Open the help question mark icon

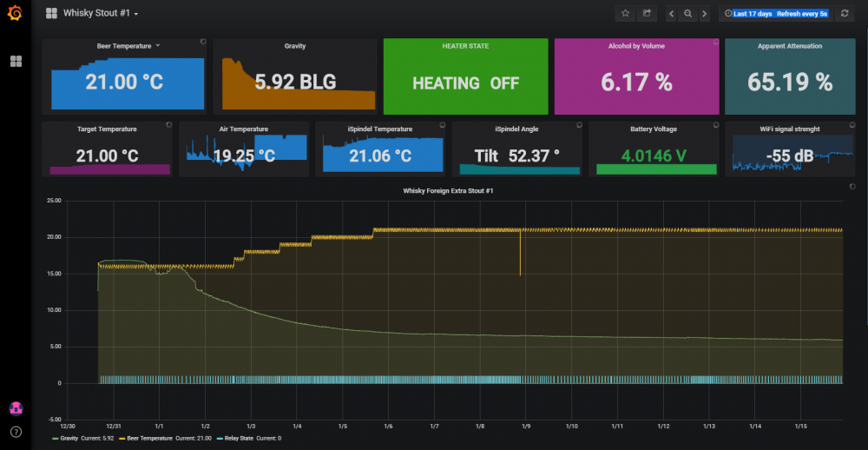coord(16,431)
